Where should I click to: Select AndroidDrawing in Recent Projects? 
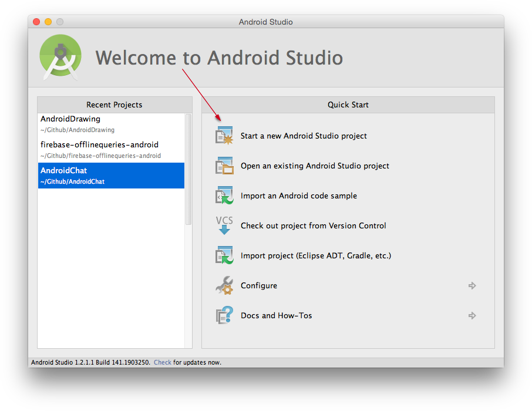(112, 124)
